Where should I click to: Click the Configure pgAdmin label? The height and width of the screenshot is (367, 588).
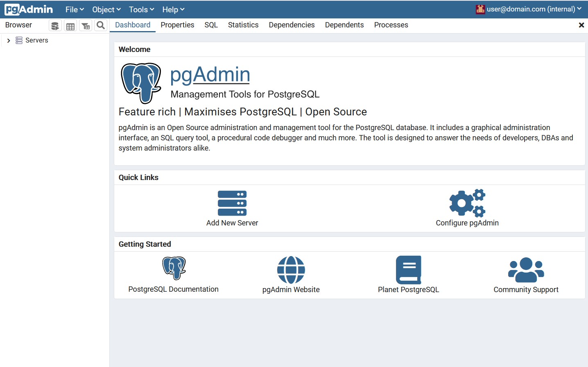pyautogui.click(x=467, y=223)
